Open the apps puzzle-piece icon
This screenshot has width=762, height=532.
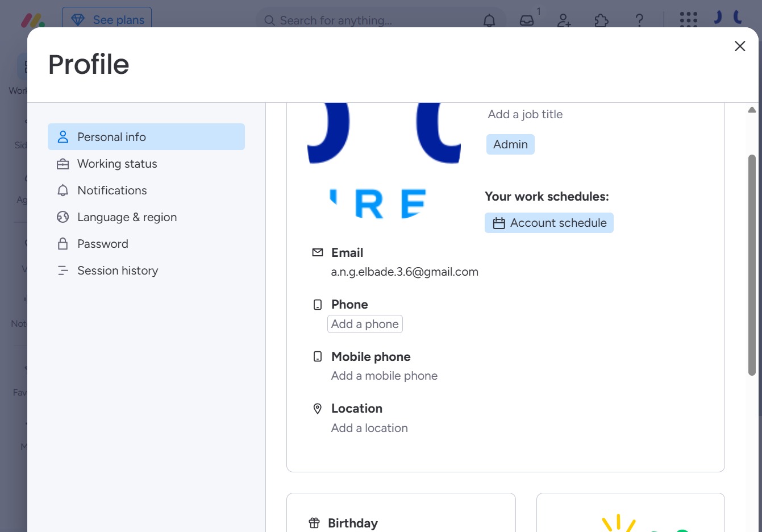point(601,20)
